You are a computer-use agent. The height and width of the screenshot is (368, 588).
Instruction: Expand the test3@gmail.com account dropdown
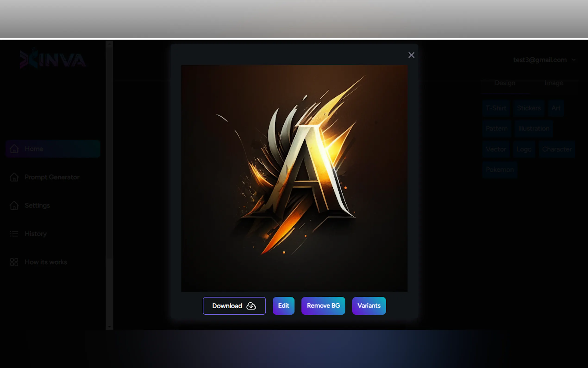pyautogui.click(x=573, y=60)
